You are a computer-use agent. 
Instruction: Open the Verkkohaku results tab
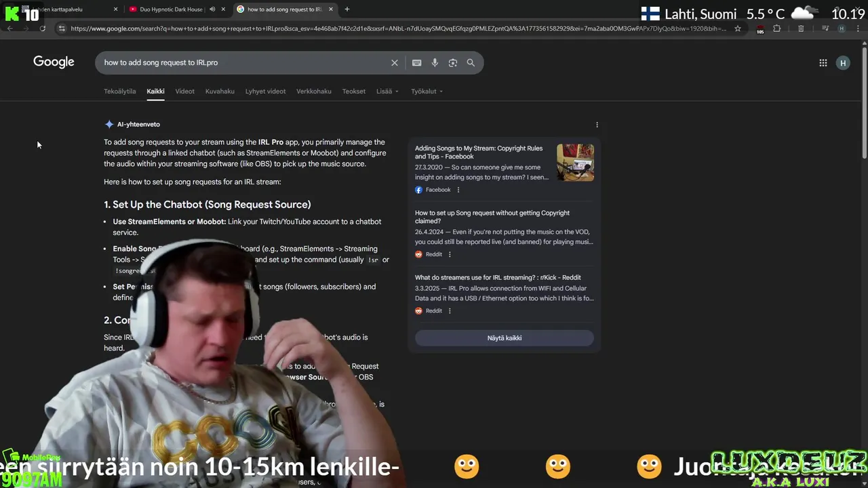click(314, 91)
